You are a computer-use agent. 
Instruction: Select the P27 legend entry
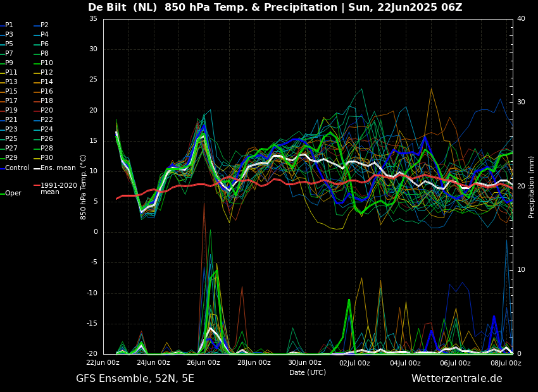(x=9, y=148)
